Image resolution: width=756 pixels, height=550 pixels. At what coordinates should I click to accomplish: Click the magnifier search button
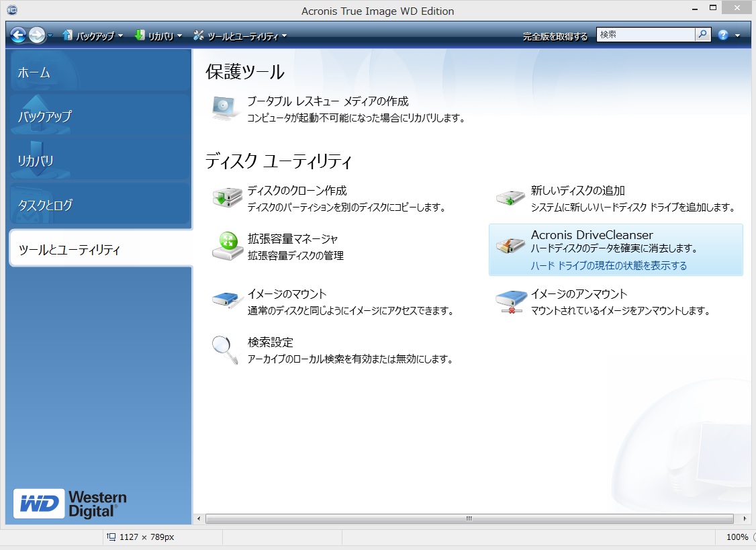click(703, 35)
